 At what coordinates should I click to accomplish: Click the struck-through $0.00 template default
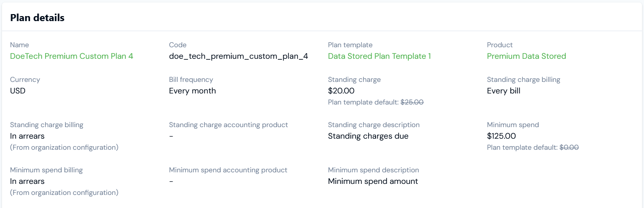[x=569, y=147]
